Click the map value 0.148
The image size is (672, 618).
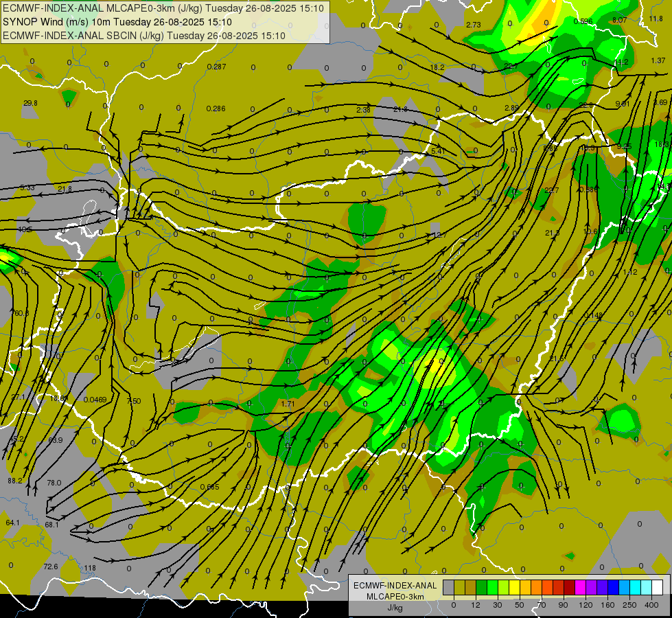(x=594, y=316)
